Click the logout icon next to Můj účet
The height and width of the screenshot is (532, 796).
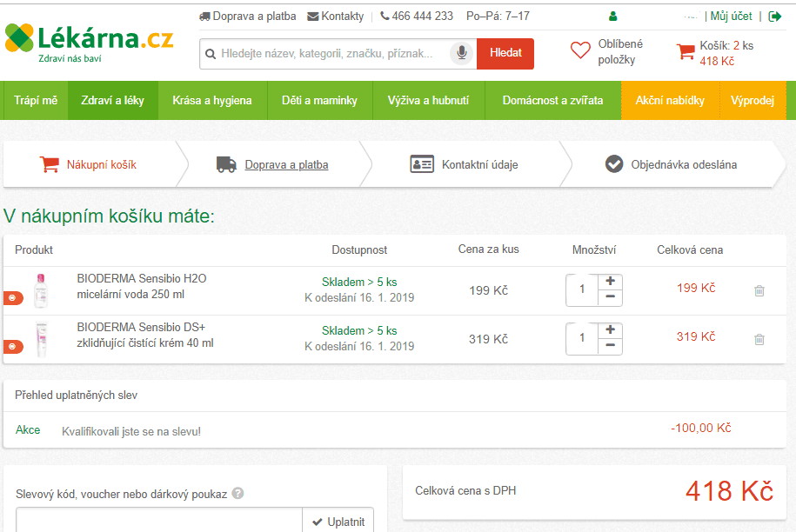pos(775,17)
